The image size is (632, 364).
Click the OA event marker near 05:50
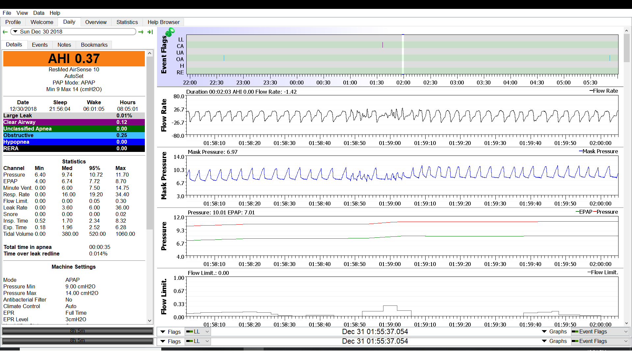[x=610, y=58]
